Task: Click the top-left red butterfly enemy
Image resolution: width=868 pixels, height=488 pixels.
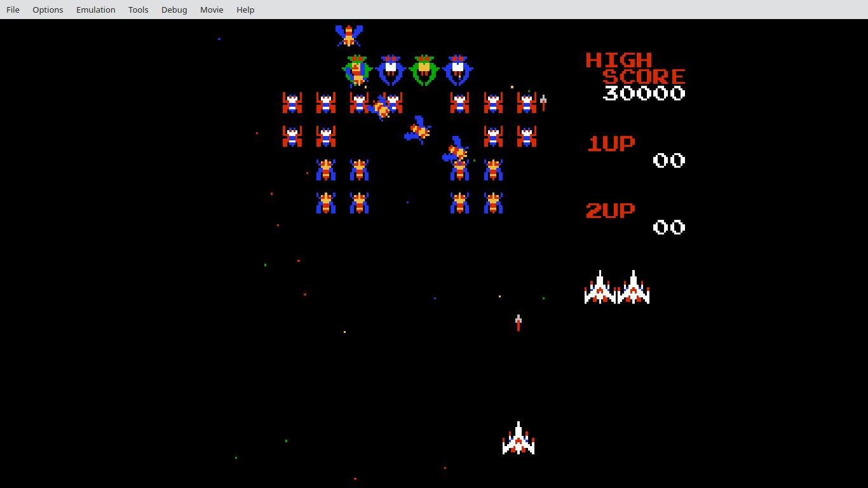Action: coord(292,103)
